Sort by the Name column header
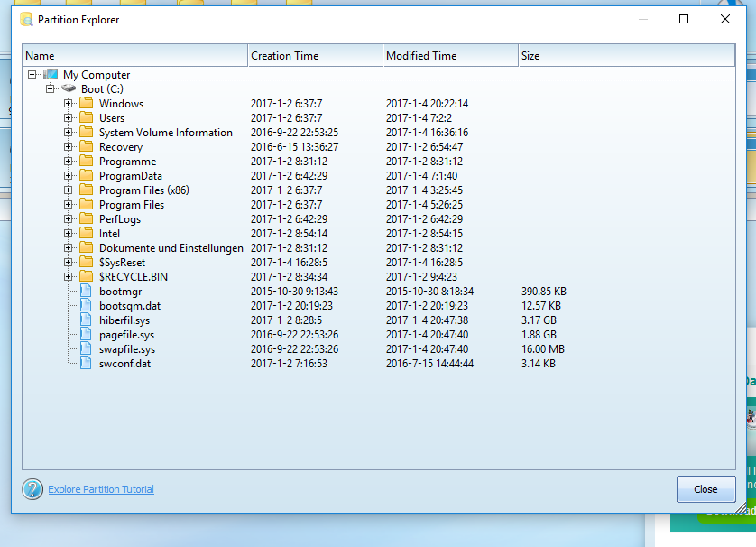 click(135, 55)
